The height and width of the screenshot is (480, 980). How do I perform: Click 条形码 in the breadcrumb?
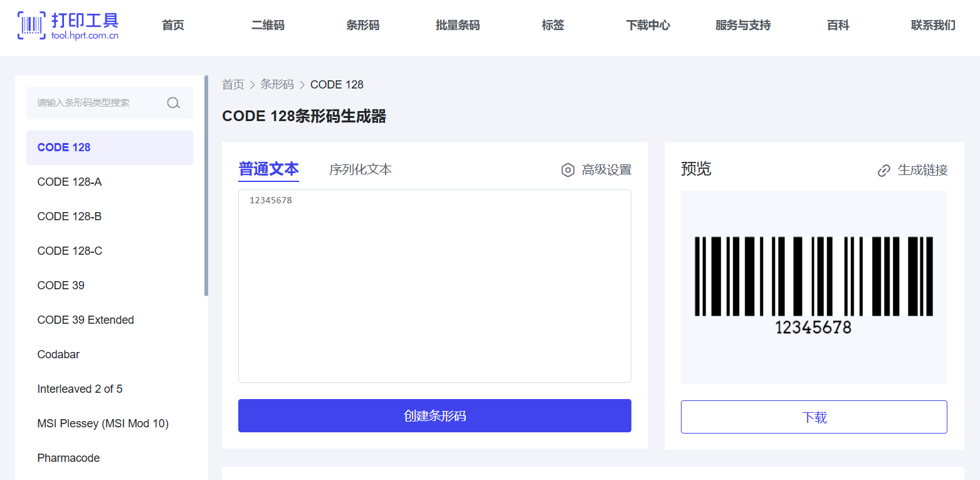coord(277,85)
